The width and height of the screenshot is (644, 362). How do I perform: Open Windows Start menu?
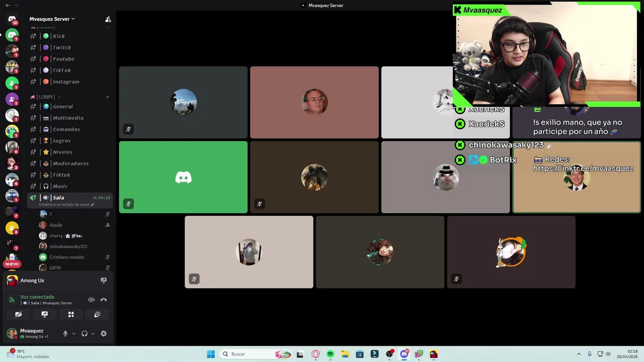[x=211, y=354]
